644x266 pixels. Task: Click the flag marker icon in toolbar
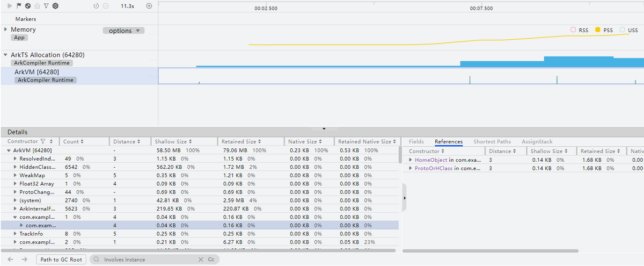19,6
